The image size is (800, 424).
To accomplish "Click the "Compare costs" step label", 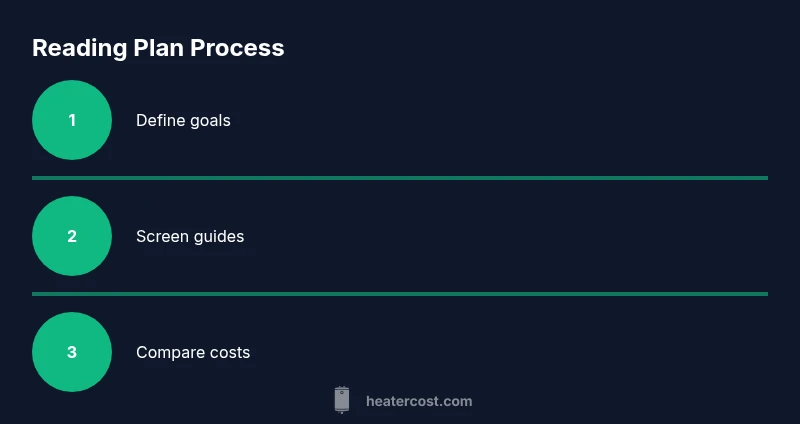I will (193, 352).
